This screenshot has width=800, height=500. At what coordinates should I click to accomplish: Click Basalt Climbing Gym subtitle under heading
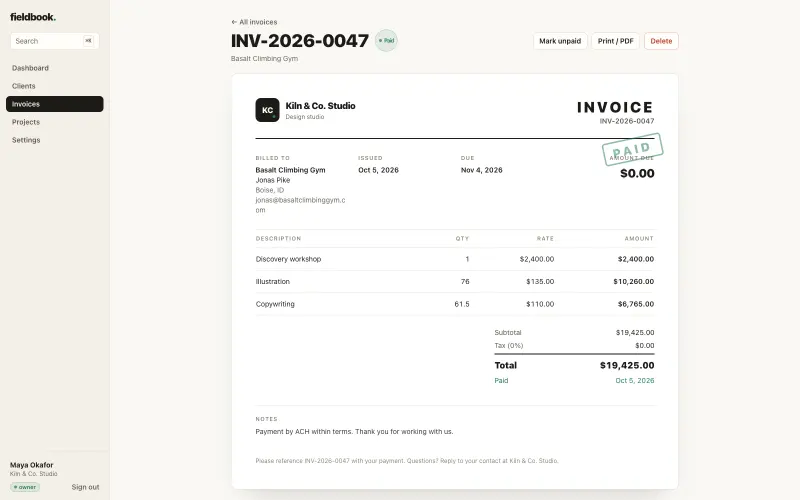(x=264, y=59)
